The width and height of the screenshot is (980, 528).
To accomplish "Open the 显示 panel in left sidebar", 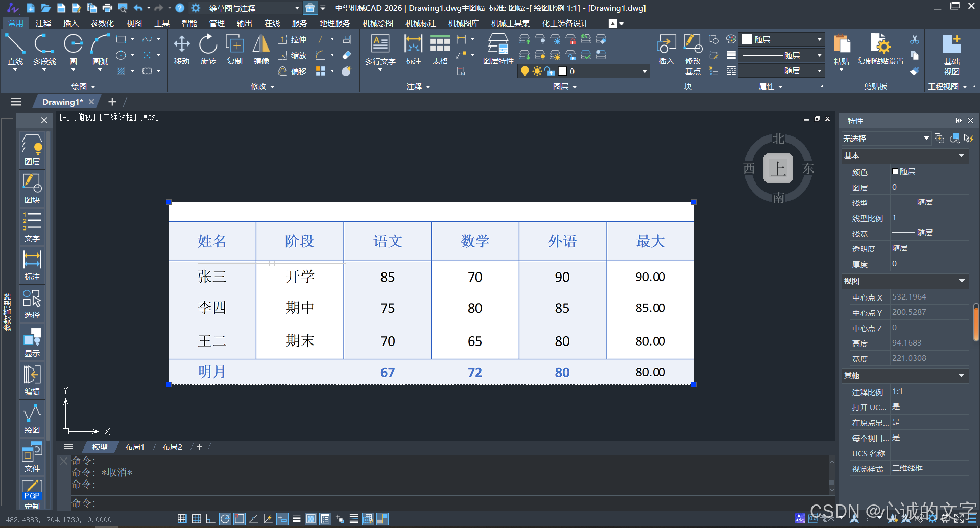I will coord(32,341).
